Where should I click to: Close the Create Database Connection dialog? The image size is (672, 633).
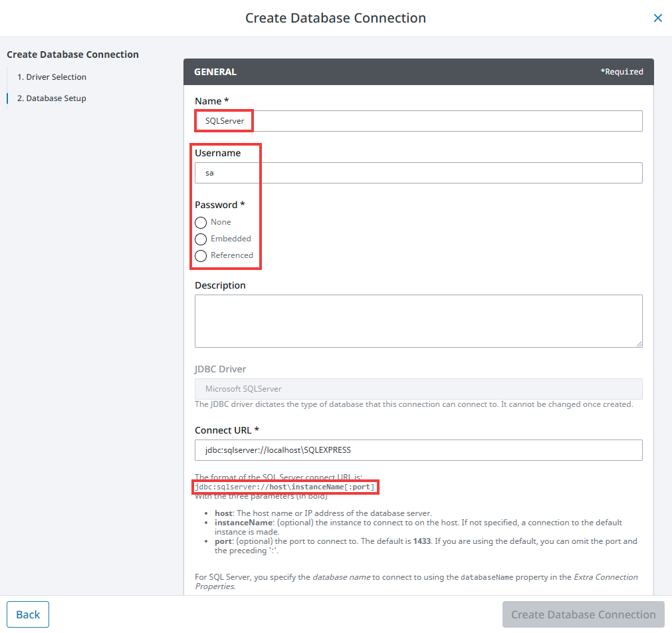[658, 18]
